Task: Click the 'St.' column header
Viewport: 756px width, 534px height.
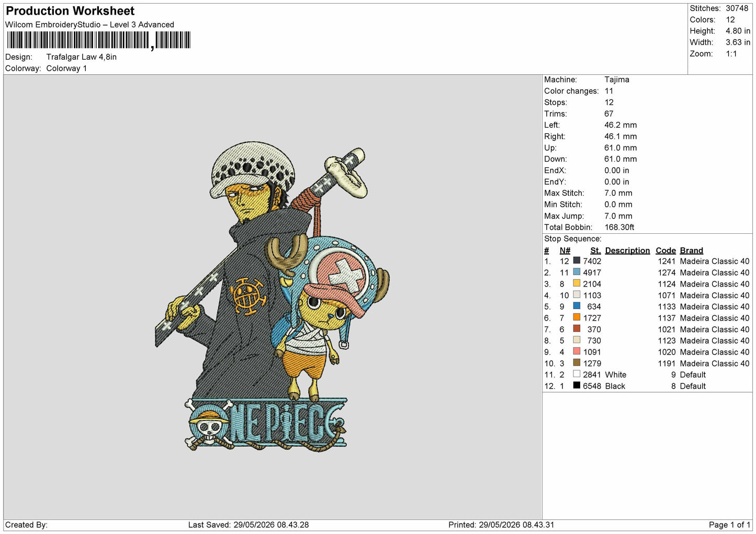Action: click(x=595, y=251)
